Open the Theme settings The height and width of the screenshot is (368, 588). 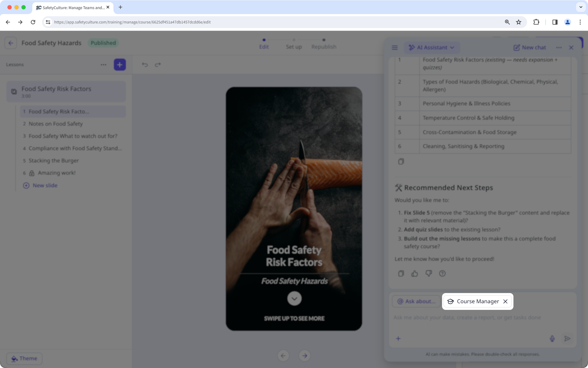click(x=24, y=359)
